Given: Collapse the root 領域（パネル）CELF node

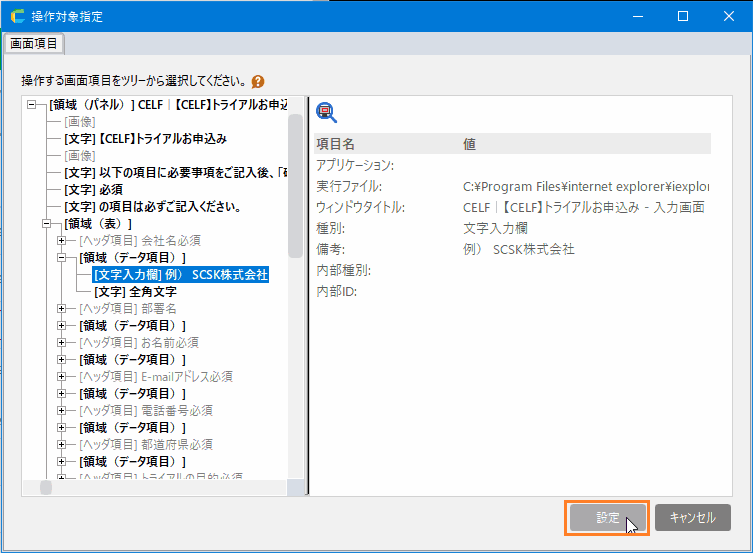Looking at the screenshot, I should pyautogui.click(x=31, y=104).
